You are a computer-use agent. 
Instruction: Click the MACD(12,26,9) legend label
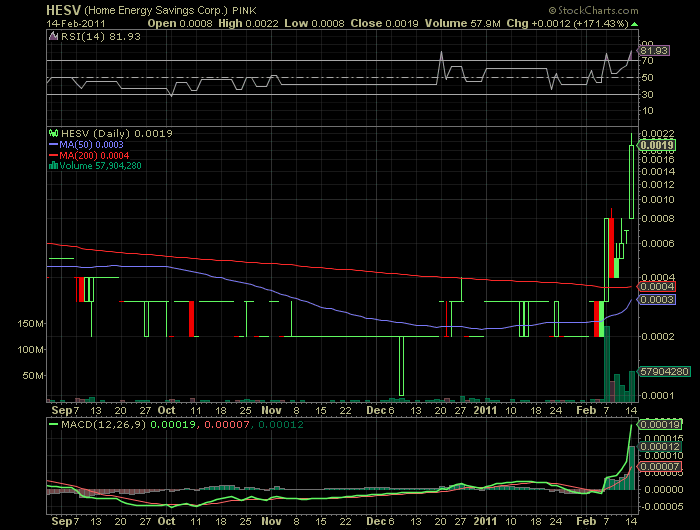click(x=104, y=425)
